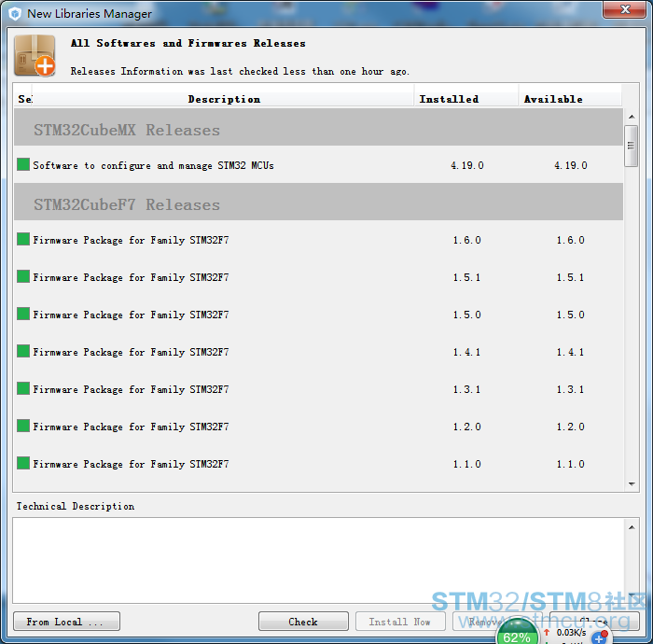Click available version 1.6.0 cell
Screen dimensions: 653x644
coord(571,240)
